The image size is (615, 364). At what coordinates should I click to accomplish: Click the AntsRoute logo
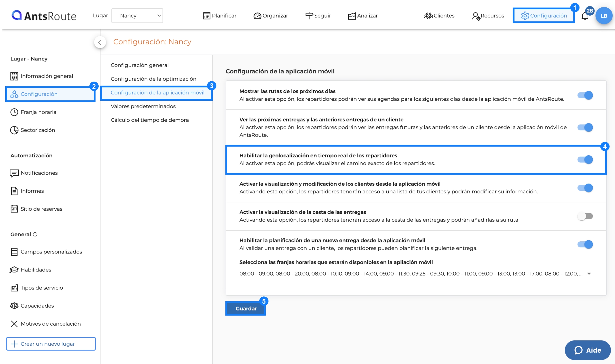[44, 16]
